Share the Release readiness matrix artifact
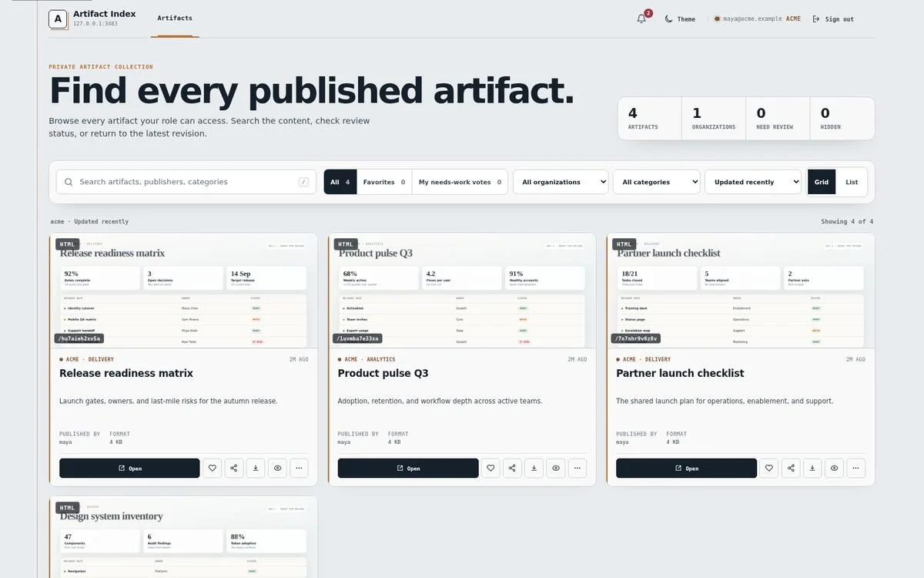This screenshot has height=578, width=924. coord(234,468)
